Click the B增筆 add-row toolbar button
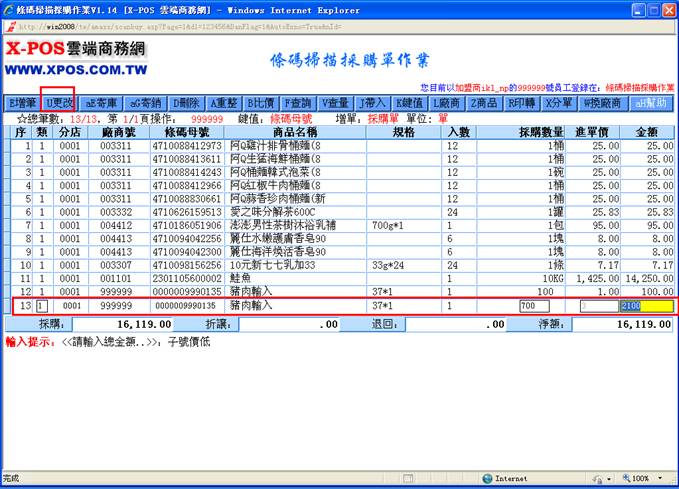Image resolution: width=679 pixels, height=489 pixels. pyautogui.click(x=22, y=103)
